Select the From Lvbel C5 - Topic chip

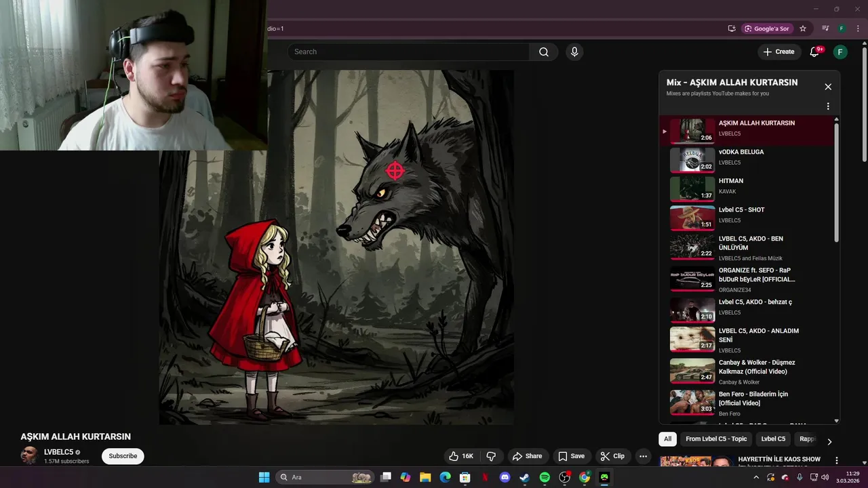[716, 439]
